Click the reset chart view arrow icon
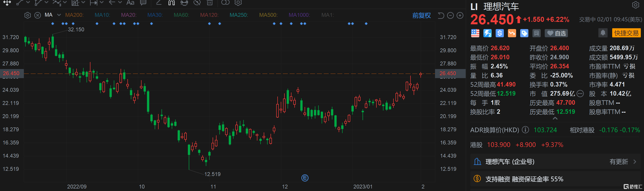This screenshot has width=644, height=191. (441, 15)
